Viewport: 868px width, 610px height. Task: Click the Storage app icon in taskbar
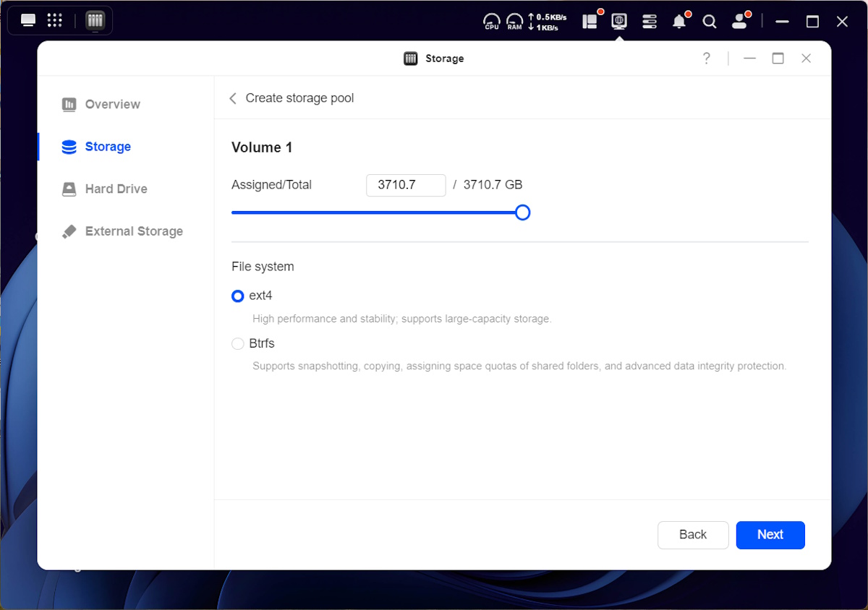(x=95, y=20)
